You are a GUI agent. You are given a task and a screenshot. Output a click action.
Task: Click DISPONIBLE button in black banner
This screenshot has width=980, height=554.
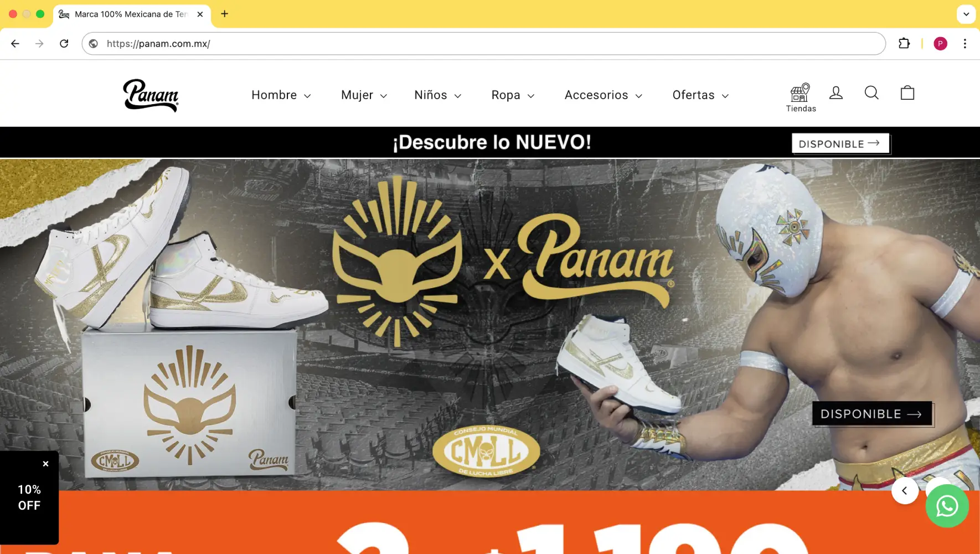840,143
